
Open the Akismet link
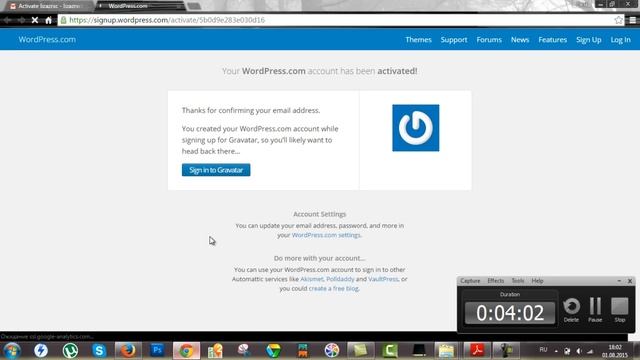pyautogui.click(x=312, y=279)
